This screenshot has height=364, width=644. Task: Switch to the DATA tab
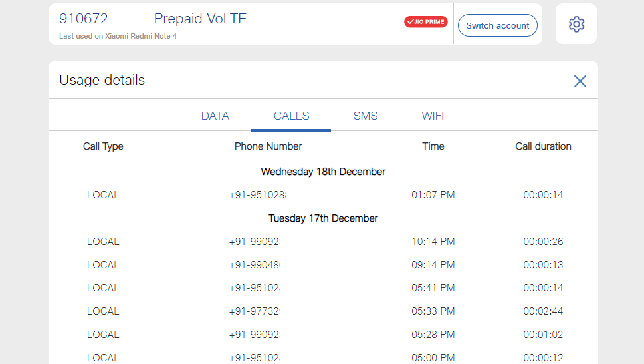(x=215, y=116)
